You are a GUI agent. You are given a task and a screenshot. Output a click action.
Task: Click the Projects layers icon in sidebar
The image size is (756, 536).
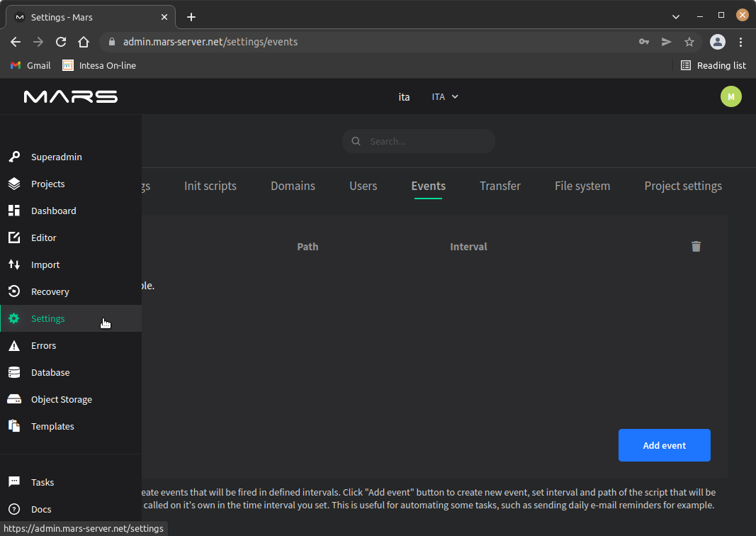pyautogui.click(x=14, y=184)
